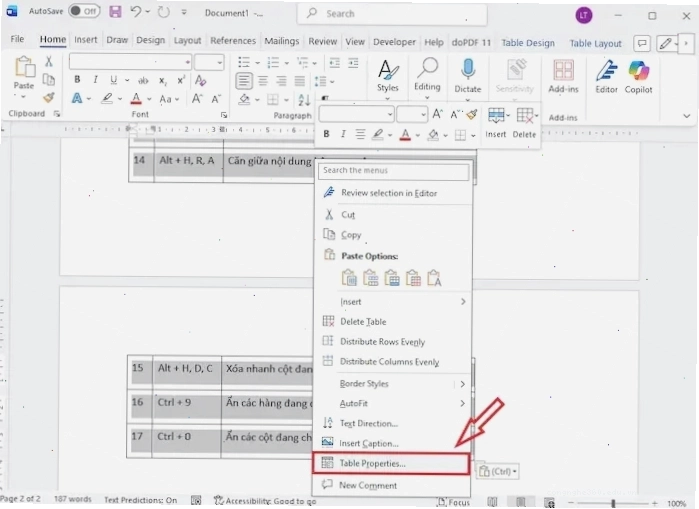Click ribbon font color red A
This screenshot has height=509, width=699.
136,98
